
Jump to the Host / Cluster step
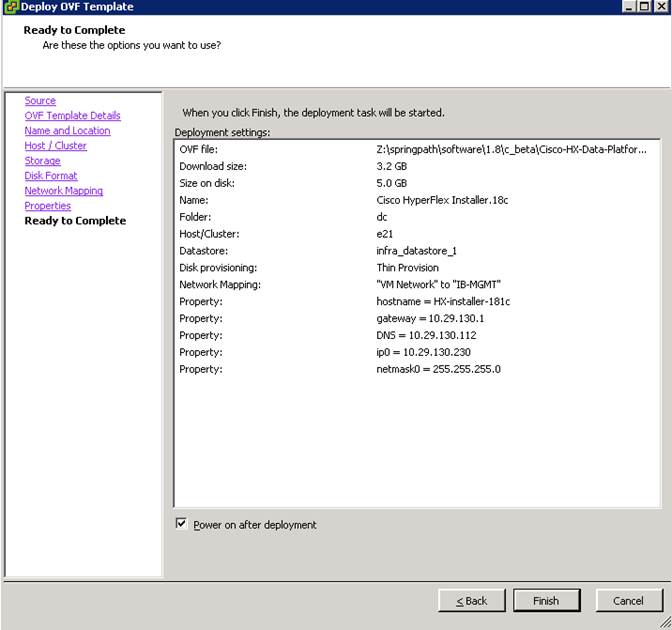(x=56, y=146)
